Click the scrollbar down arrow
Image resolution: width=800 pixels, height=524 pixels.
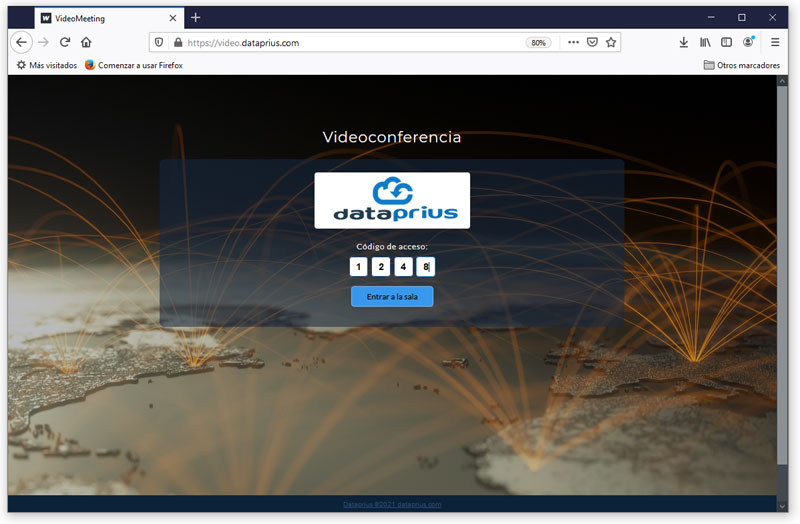coord(782,507)
